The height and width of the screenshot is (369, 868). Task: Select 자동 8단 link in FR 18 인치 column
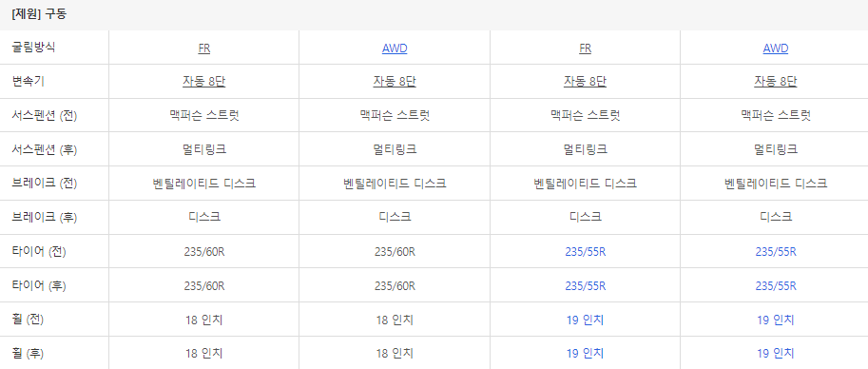point(203,82)
